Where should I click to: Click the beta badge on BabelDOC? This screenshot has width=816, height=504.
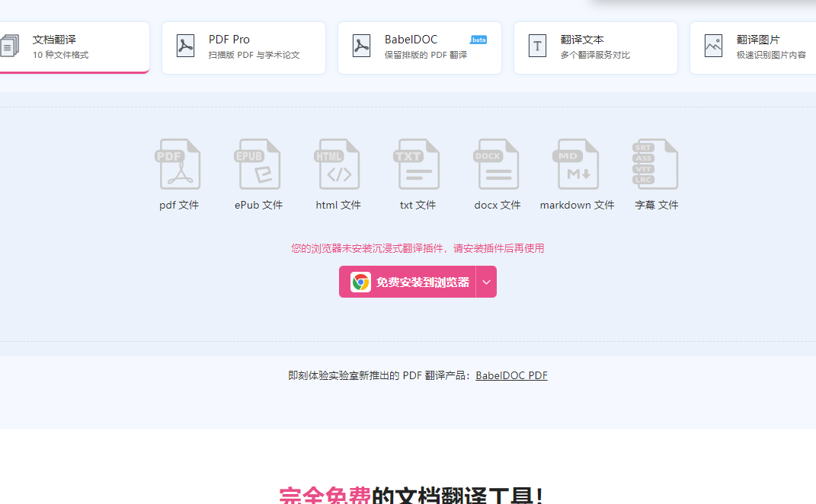tap(478, 40)
